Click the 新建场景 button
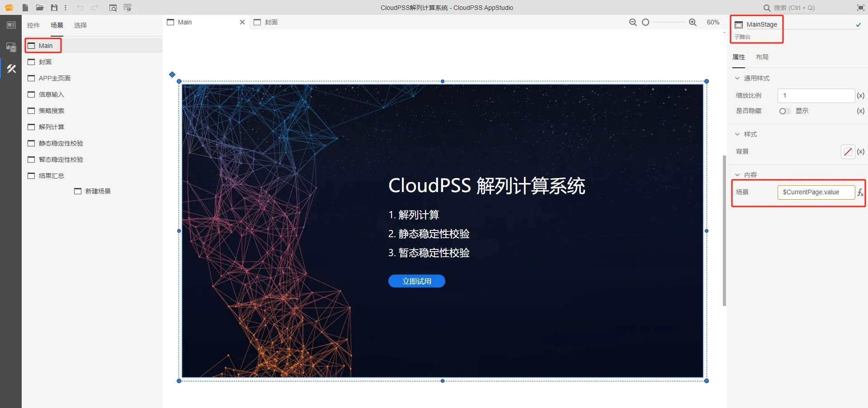This screenshot has width=868, height=408. coord(93,191)
